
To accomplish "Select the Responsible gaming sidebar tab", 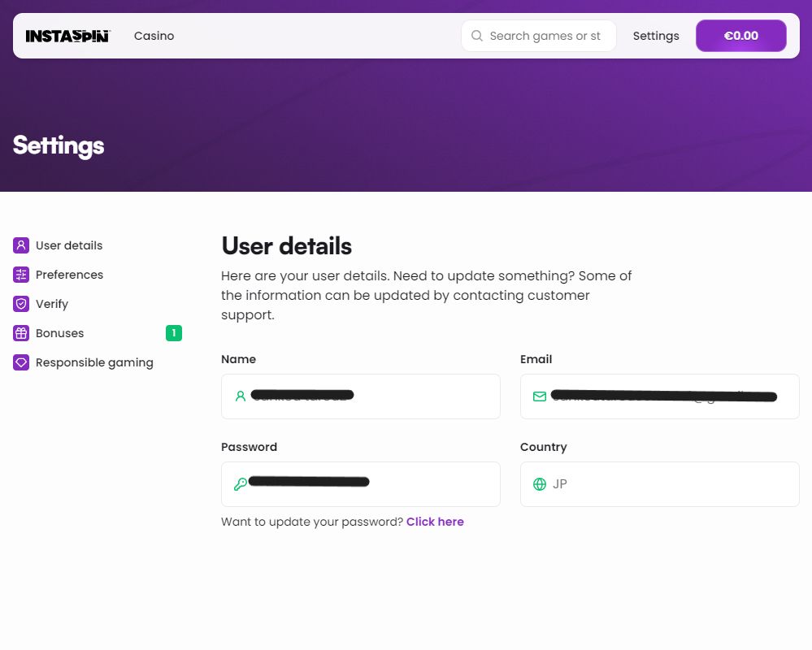I will click(x=94, y=362).
